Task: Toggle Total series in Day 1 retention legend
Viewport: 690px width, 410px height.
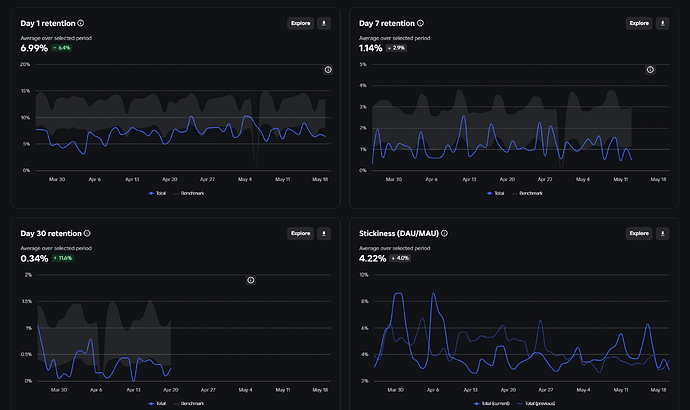Action: pyautogui.click(x=157, y=193)
